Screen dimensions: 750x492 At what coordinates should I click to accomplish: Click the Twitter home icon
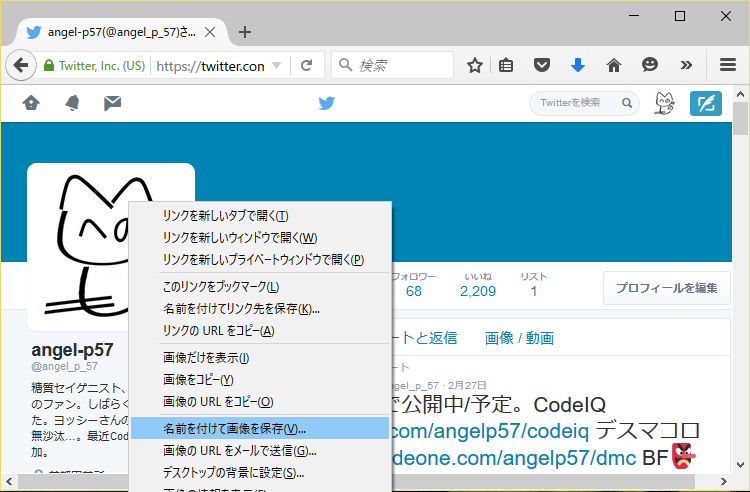tap(32, 103)
